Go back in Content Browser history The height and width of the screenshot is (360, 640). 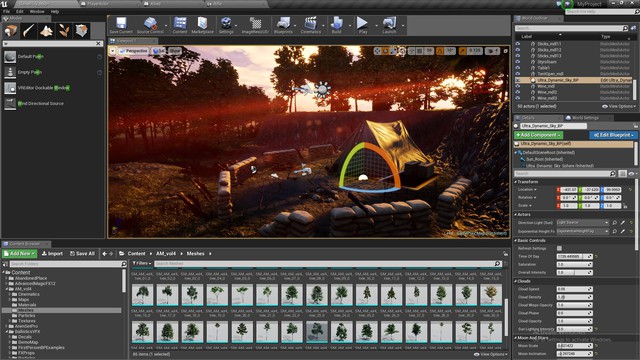(104, 253)
